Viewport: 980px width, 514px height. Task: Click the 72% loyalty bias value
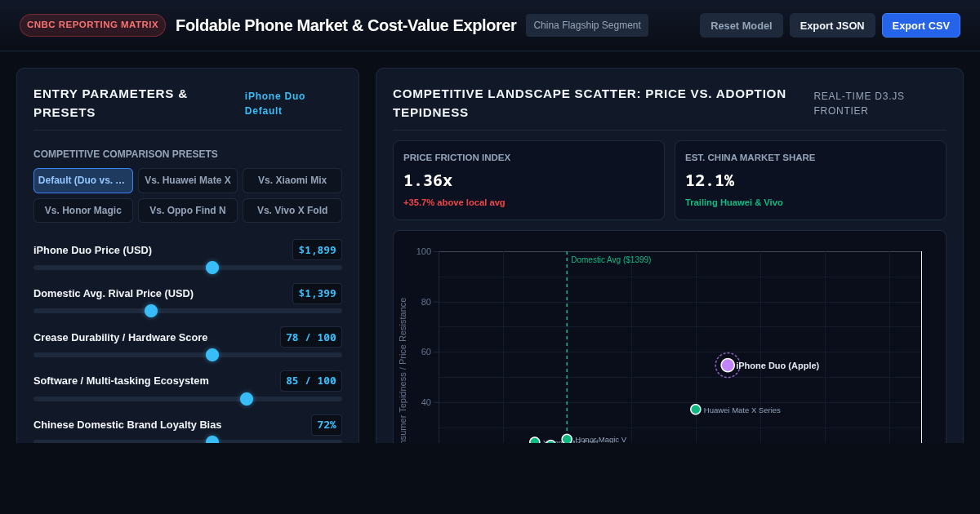click(327, 425)
